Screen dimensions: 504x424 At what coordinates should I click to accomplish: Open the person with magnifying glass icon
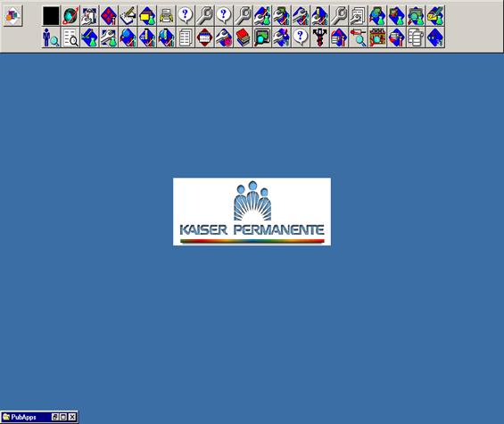click(51, 37)
